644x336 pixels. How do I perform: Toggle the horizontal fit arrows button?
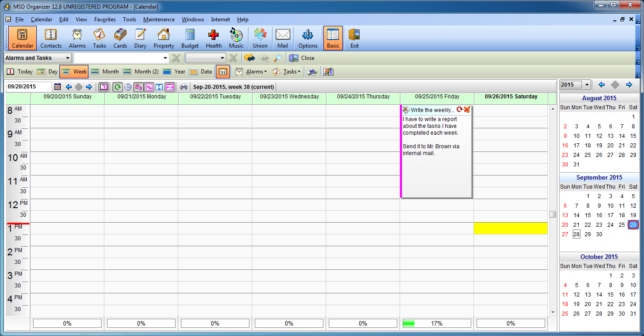[170, 87]
